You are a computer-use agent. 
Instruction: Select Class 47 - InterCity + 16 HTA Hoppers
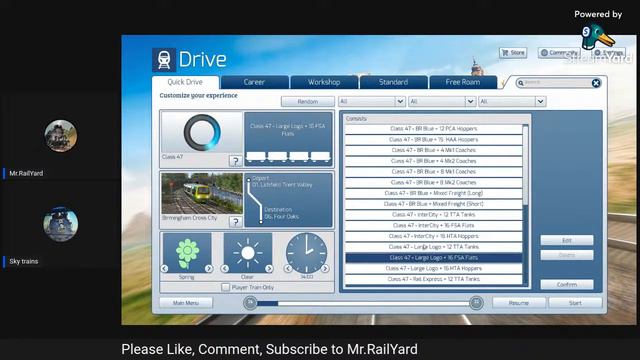pyautogui.click(x=433, y=236)
